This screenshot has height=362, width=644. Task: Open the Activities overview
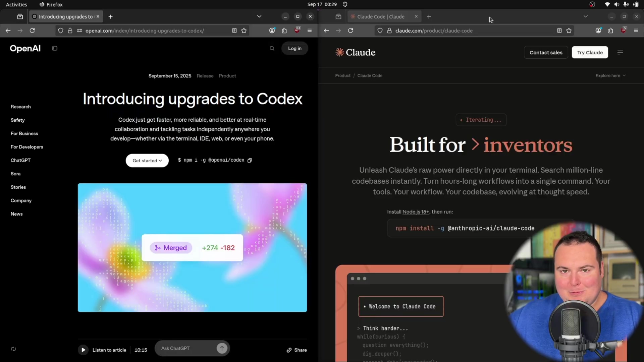click(16, 4)
